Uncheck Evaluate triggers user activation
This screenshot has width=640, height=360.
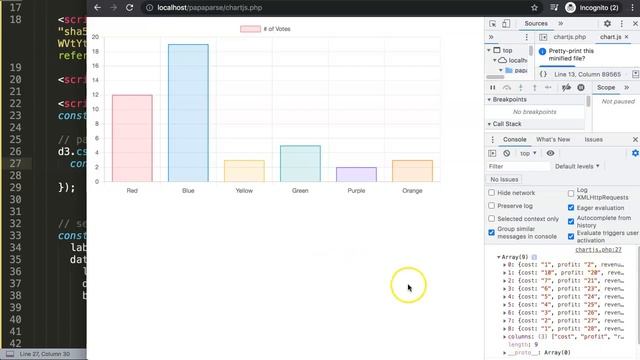(571, 236)
